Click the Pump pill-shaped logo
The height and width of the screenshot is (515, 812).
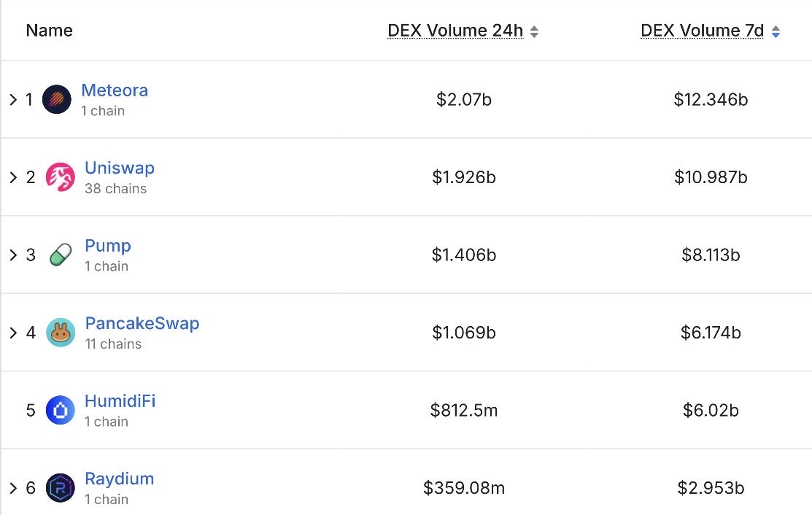pos(59,255)
